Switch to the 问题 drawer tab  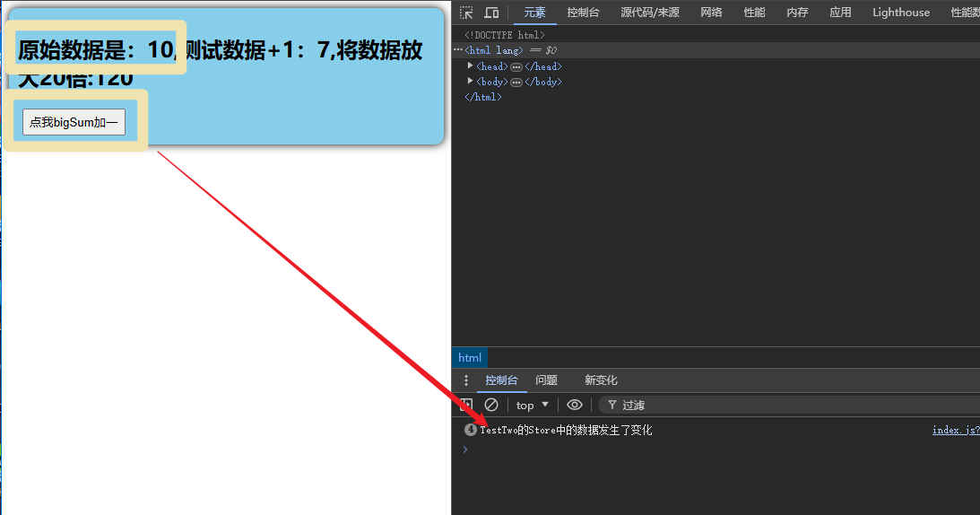pyautogui.click(x=546, y=380)
